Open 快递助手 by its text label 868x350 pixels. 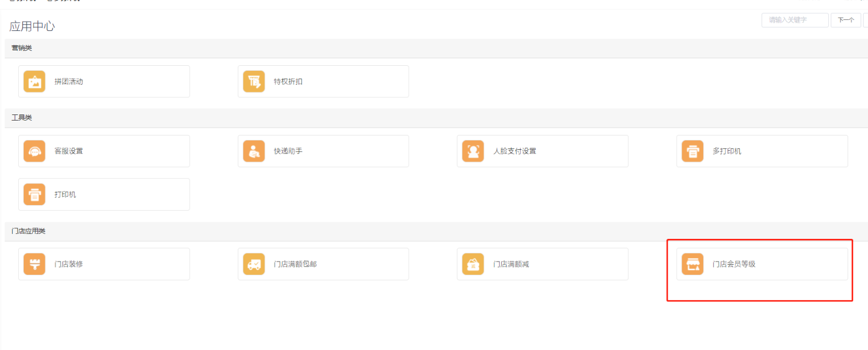pyautogui.click(x=288, y=152)
